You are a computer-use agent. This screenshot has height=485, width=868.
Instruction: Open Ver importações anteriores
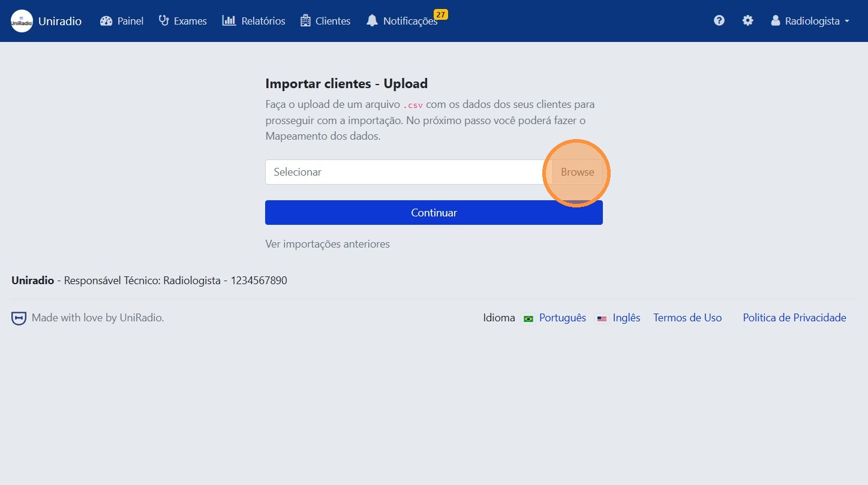coord(328,244)
